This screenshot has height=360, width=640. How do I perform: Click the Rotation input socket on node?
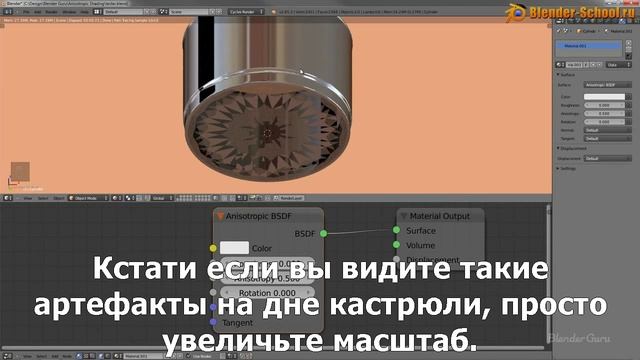click(213, 292)
